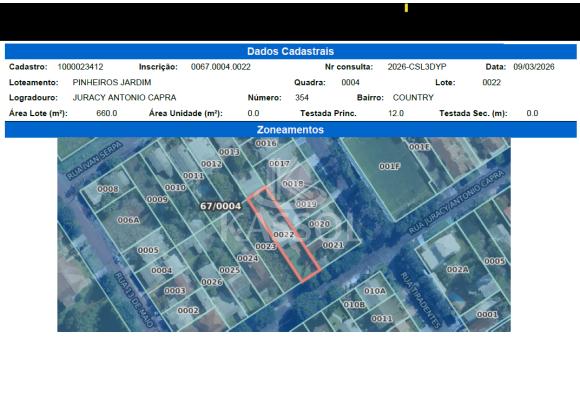The height and width of the screenshot is (400, 580).
Task: Click lot 0020 label on map
Action: [319, 224]
